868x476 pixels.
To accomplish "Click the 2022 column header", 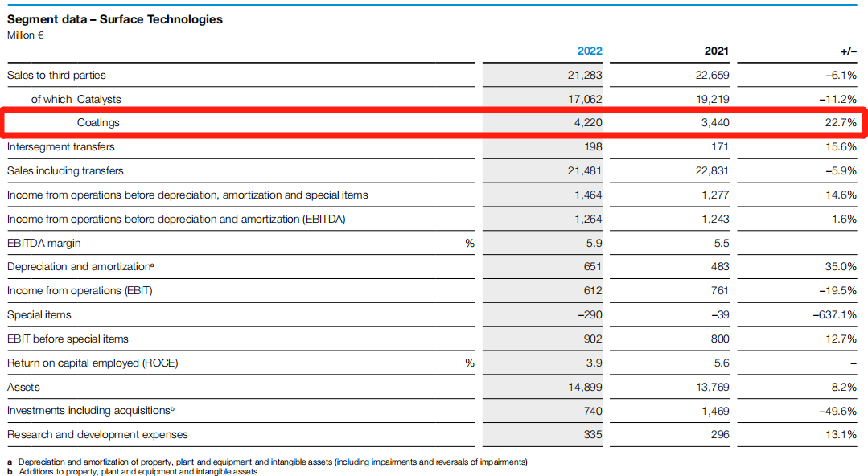I will (x=589, y=51).
